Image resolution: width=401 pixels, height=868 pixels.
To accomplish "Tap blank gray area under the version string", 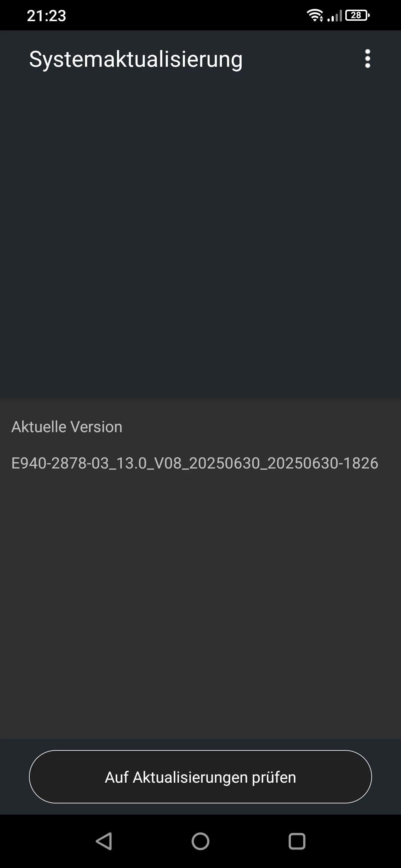I will point(200,605).
